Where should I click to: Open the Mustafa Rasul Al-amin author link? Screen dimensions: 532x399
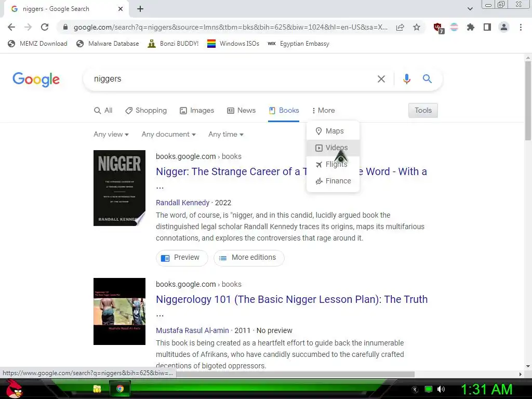192,330
